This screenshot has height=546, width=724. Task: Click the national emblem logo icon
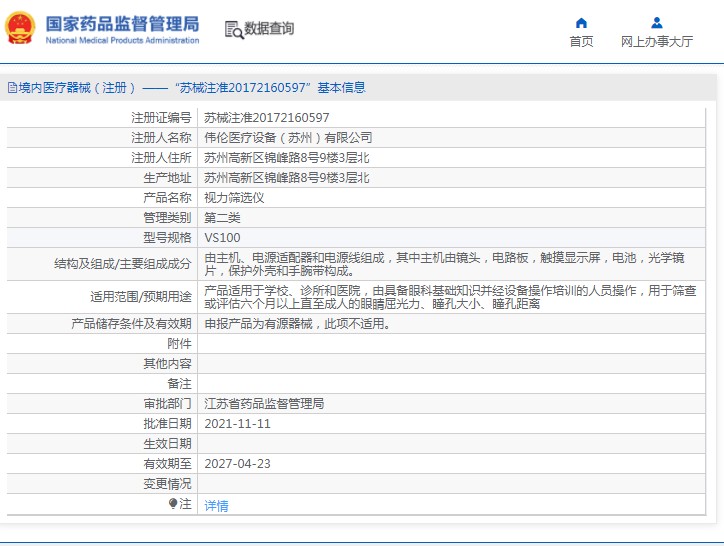pyautogui.click(x=21, y=28)
